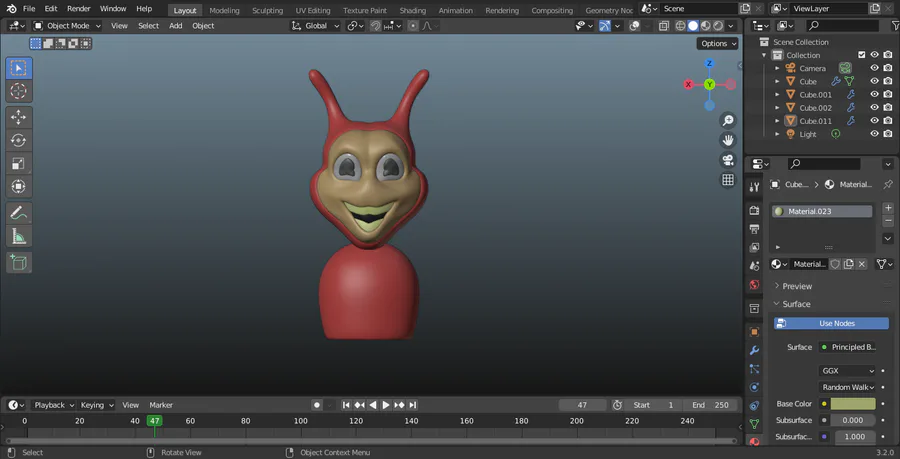This screenshot has height=459, width=900.
Task: Select the Cursor tool in toolbar
Action: tap(19, 91)
